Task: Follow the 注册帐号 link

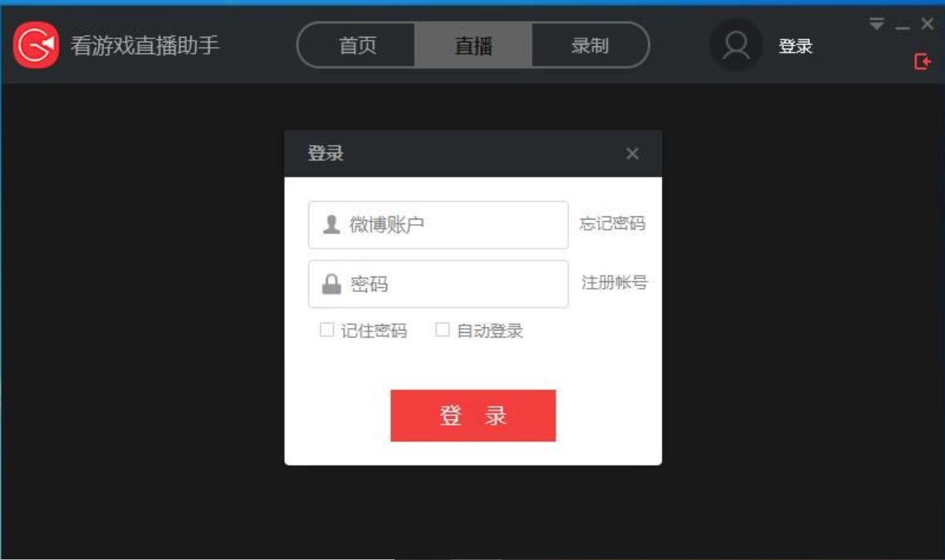Action: pyautogui.click(x=614, y=283)
